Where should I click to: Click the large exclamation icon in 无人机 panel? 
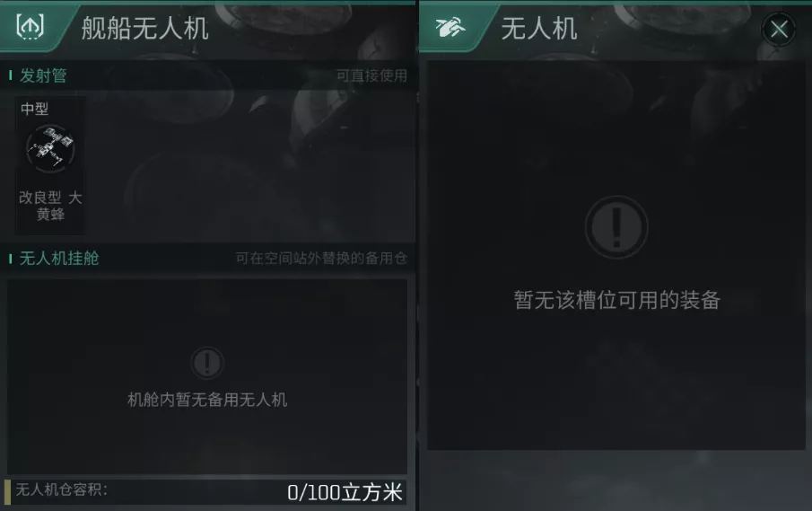(616, 227)
